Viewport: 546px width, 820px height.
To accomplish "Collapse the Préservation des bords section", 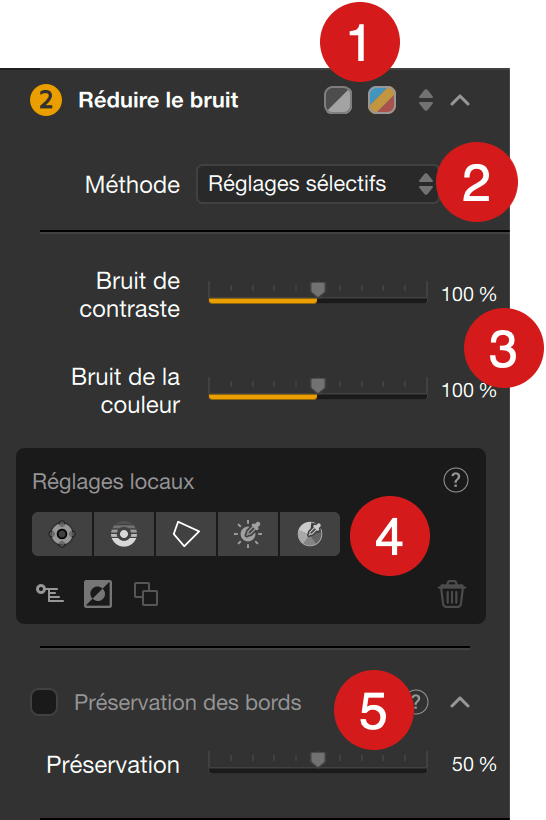I will 460,702.
